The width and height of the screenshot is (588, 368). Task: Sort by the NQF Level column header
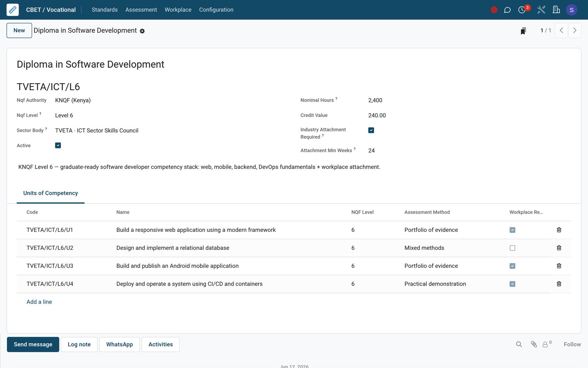click(x=362, y=212)
